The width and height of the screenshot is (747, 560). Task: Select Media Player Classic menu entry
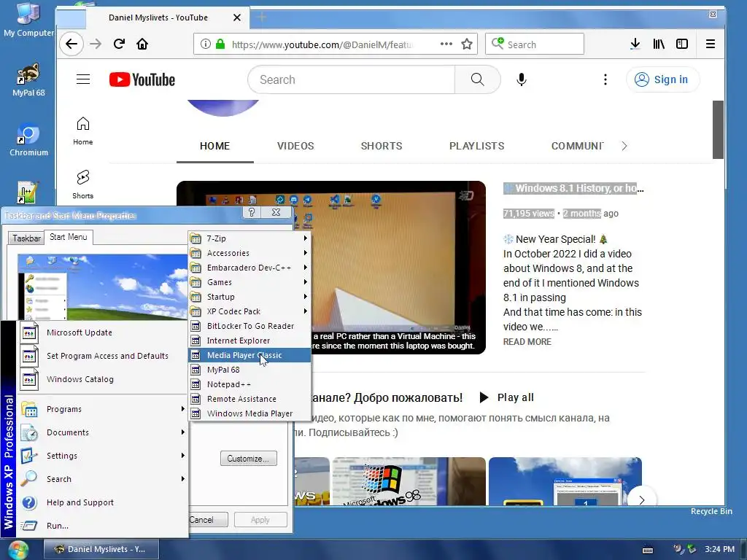(x=249, y=355)
